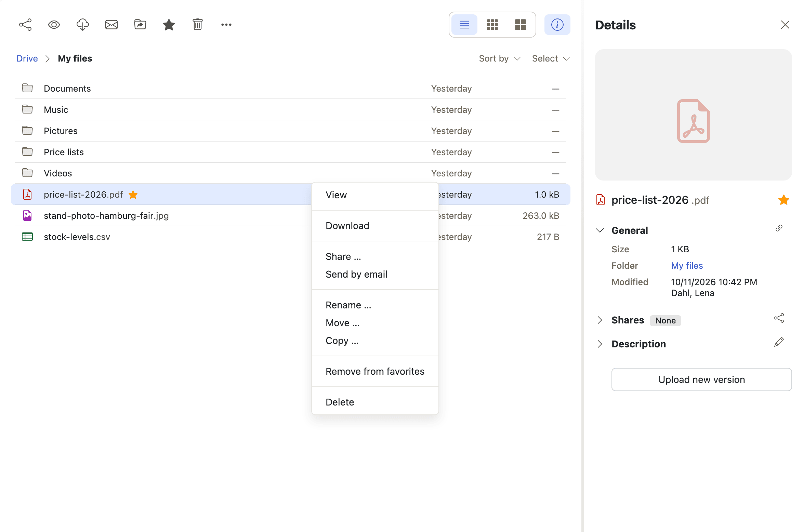The image size is (803, 532).
Task: Choose Rename ... in the context menu
Action: tap(375, 305)
